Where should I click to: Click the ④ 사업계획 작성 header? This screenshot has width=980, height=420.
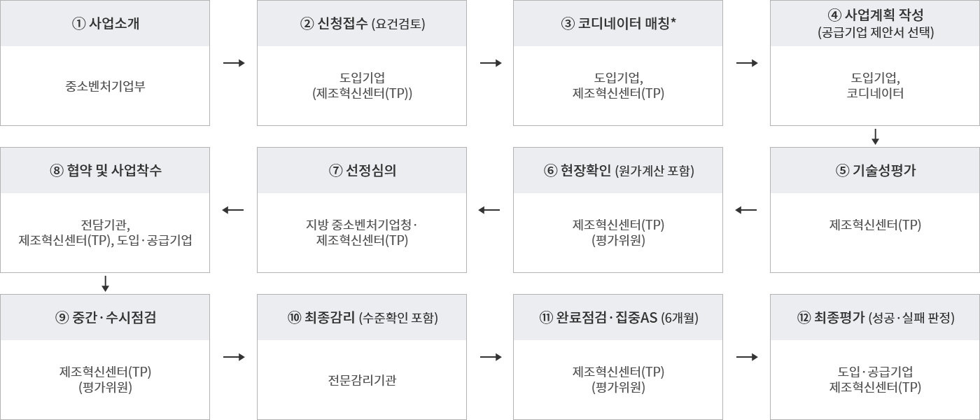pos(875,23)
